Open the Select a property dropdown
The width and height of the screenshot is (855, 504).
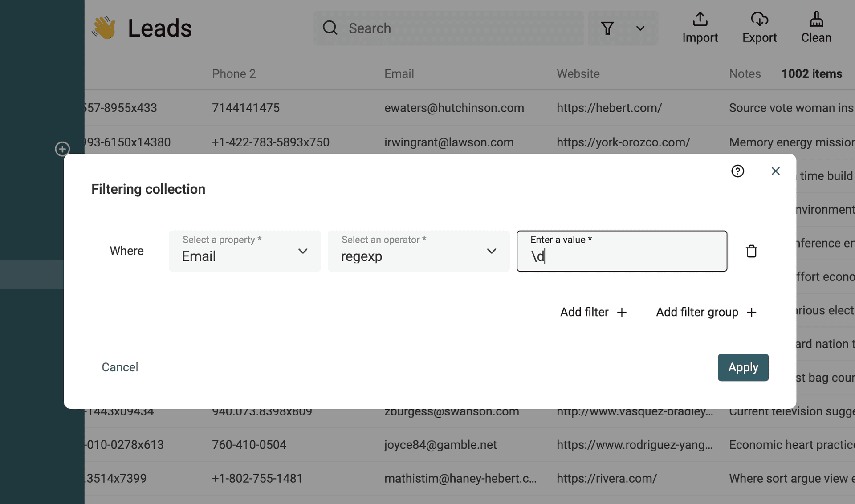244,251
